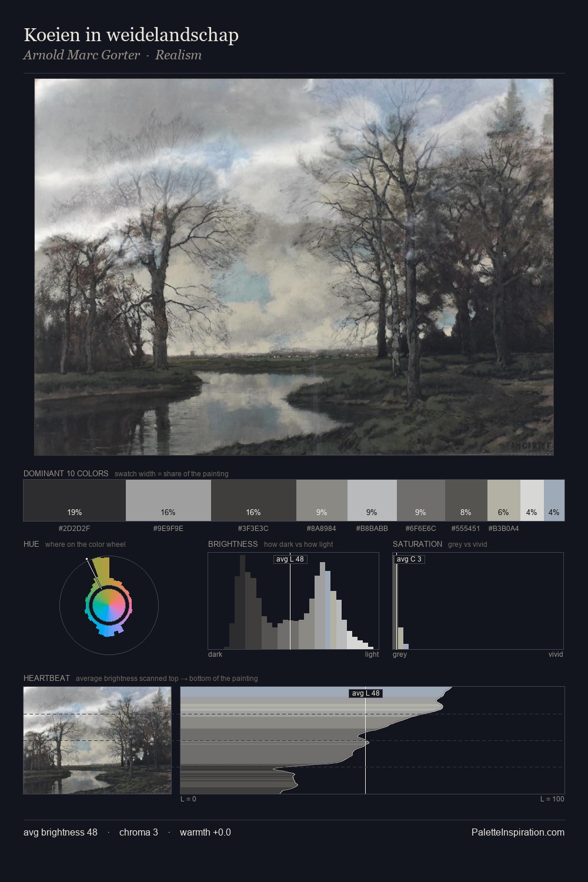
Task: Click the 'grey' label under saturation chart
Action: pyautogui.click(x=400, y=654)
